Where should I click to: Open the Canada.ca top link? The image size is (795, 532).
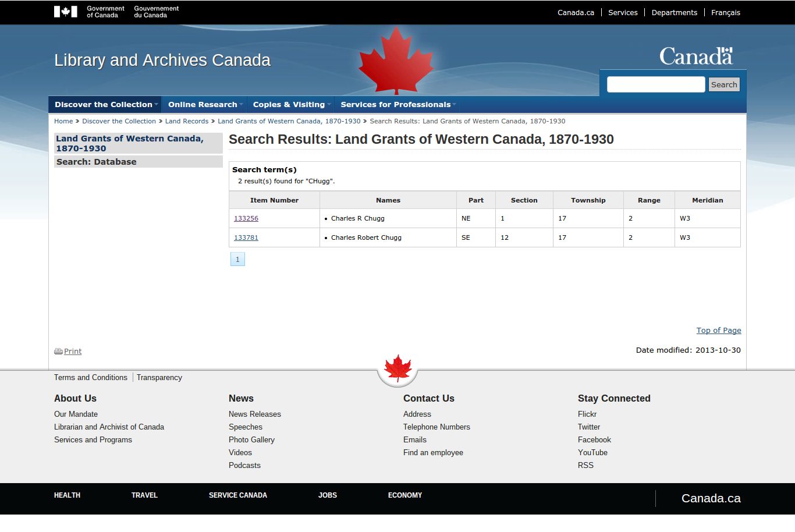(576, 12)
